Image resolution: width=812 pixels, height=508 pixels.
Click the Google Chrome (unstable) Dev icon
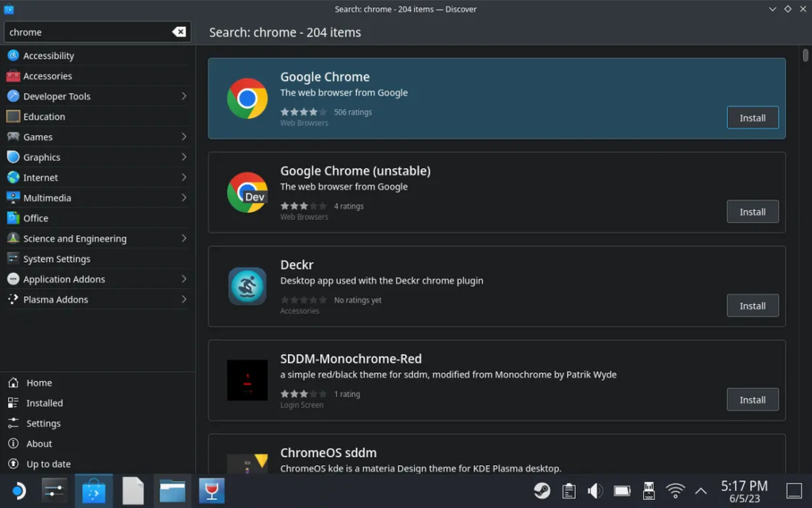tap(247, 192)
